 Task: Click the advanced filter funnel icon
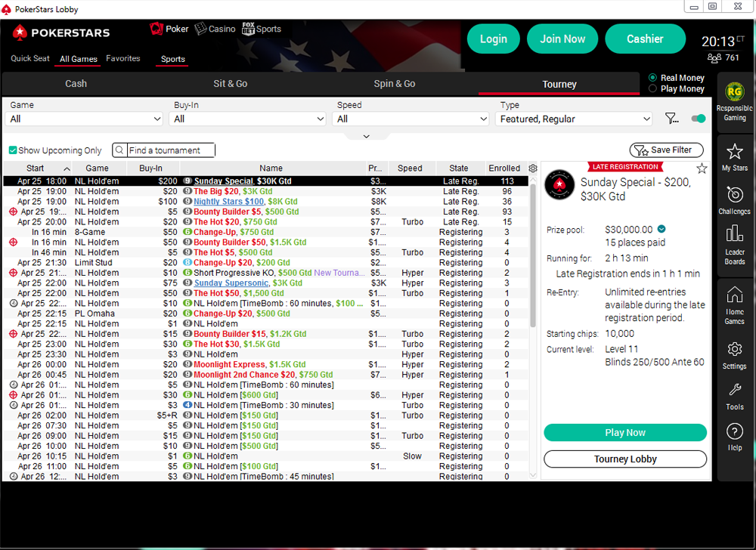tap(671, 119)
